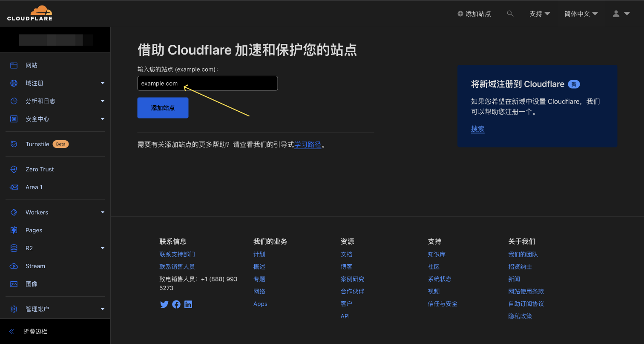Open 隐私政策 footer link
This screenshot has width=644, height=344.
point(520,316)
